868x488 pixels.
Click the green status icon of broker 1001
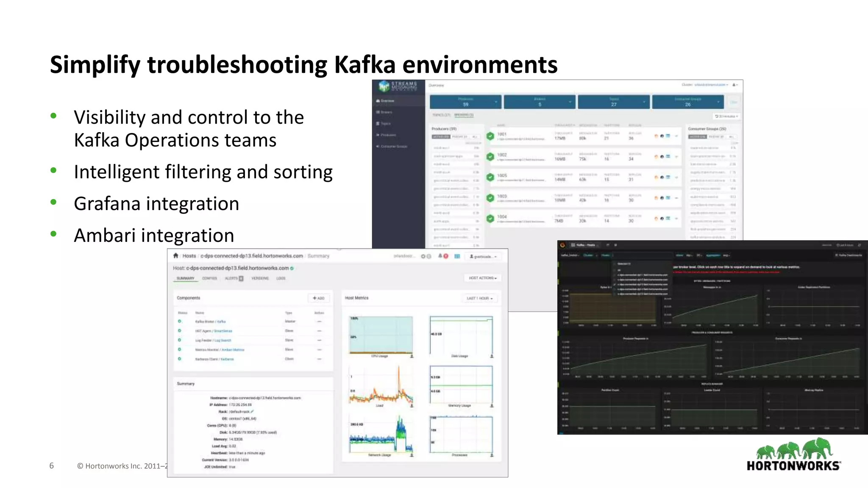(x=490, y=136)
